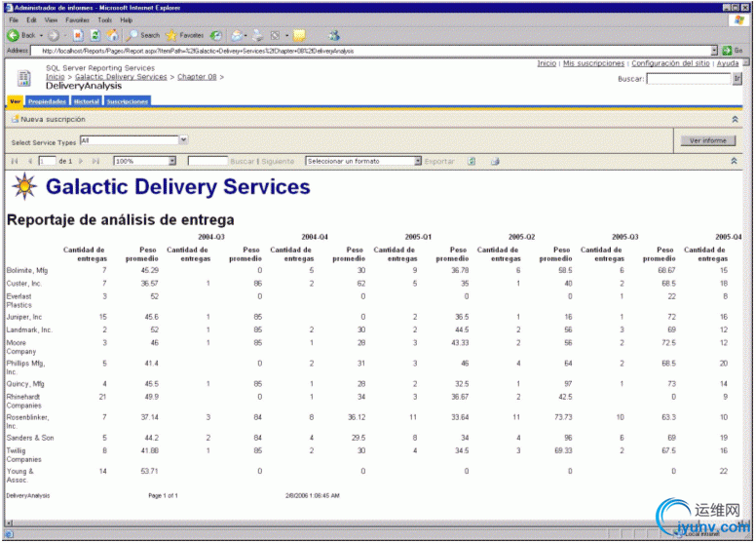Print the report with toolbar icon

click(x=495, y=161)
